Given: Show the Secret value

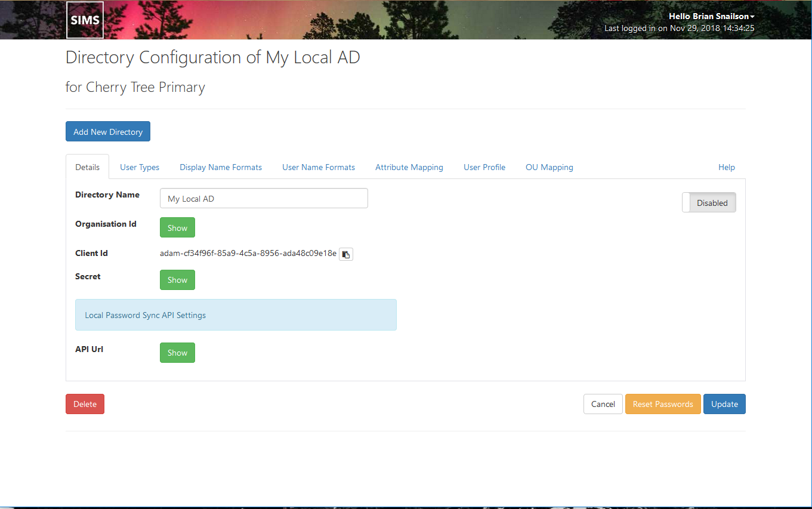Looking at the screenshot, I should click(x=177, y=280).
